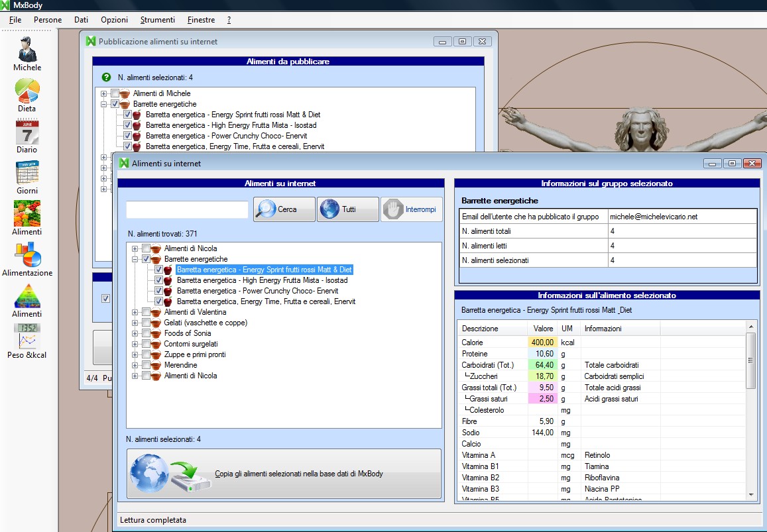Viewport: 767px width, 532px height.
Task: Tick the Alimenti di Valentina checkbox
Action: click(147, 312)
